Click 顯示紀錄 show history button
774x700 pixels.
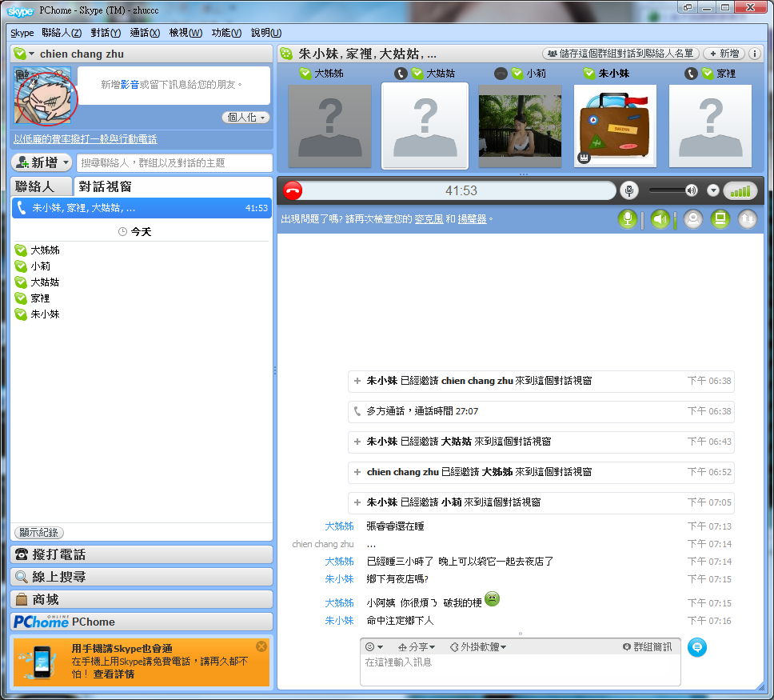(39, 532)
